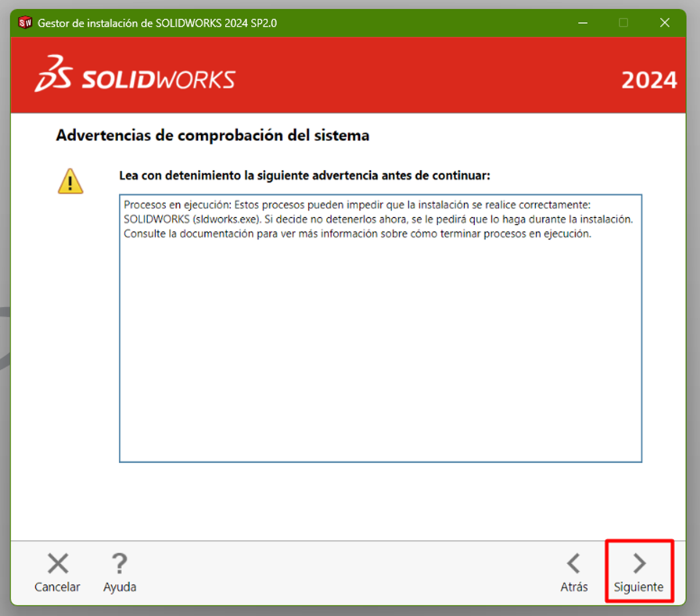Image resolution: width=700 pixels, height=616 pixels.
Task: Click the SOLIDWORKS app icon in title bar
Action: click(x=25, y=22)
